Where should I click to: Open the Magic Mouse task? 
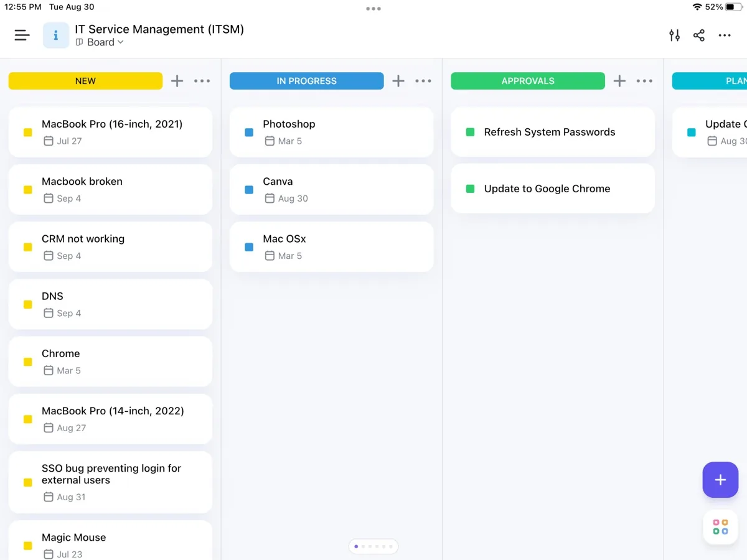[110, 540]
